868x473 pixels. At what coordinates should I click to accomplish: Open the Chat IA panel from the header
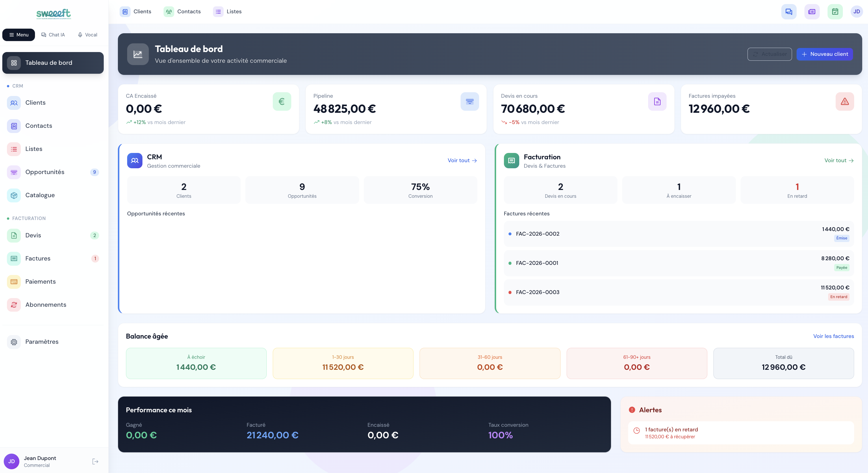[x=53, y=35]
